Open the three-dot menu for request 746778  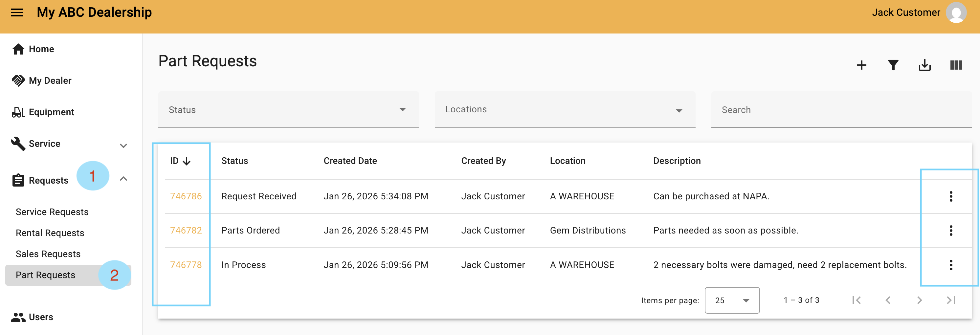pyautogui.click(x=950, y=265)
